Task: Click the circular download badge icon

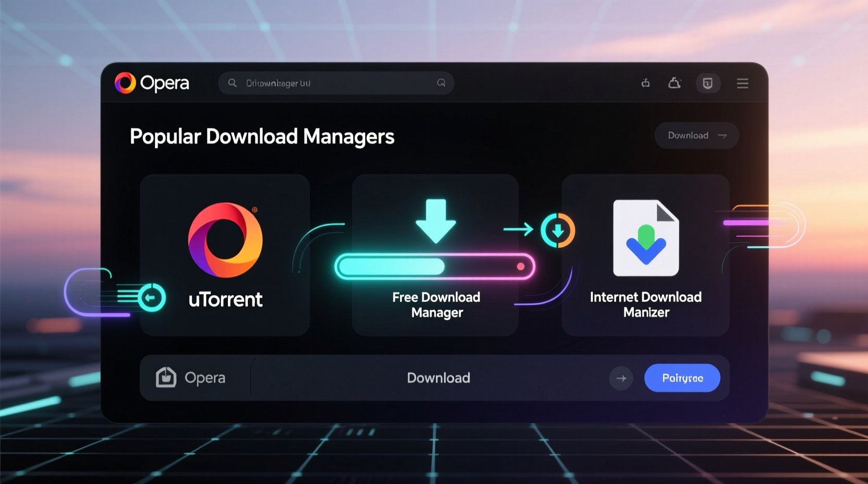Action: [558, 230]
